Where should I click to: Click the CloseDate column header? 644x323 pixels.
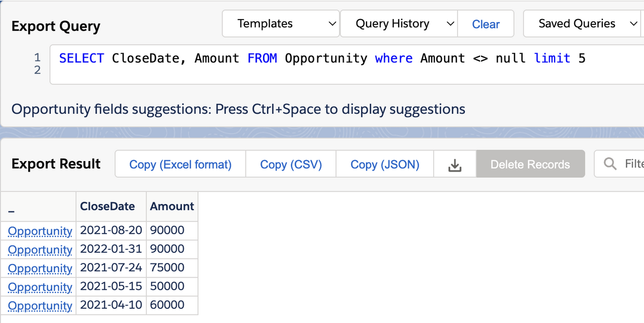107,206
